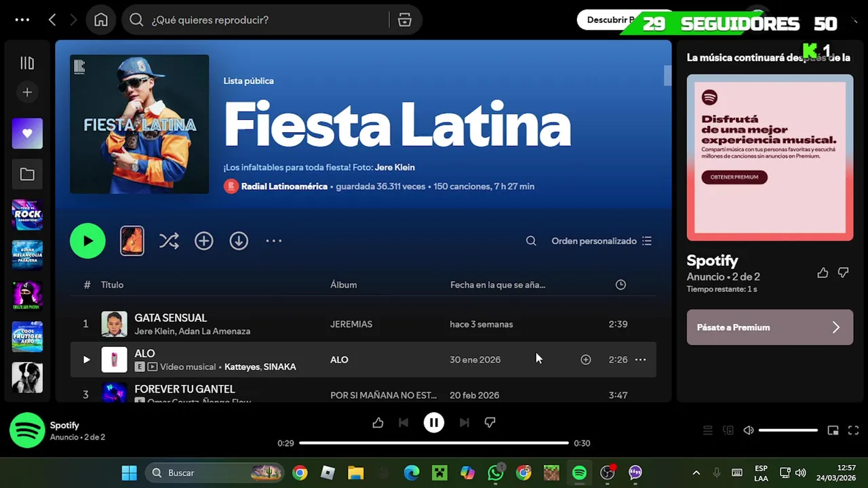This screenshot has height=488, width=868.
Task: Play the ALO track row
Action: tap(86, 359)
